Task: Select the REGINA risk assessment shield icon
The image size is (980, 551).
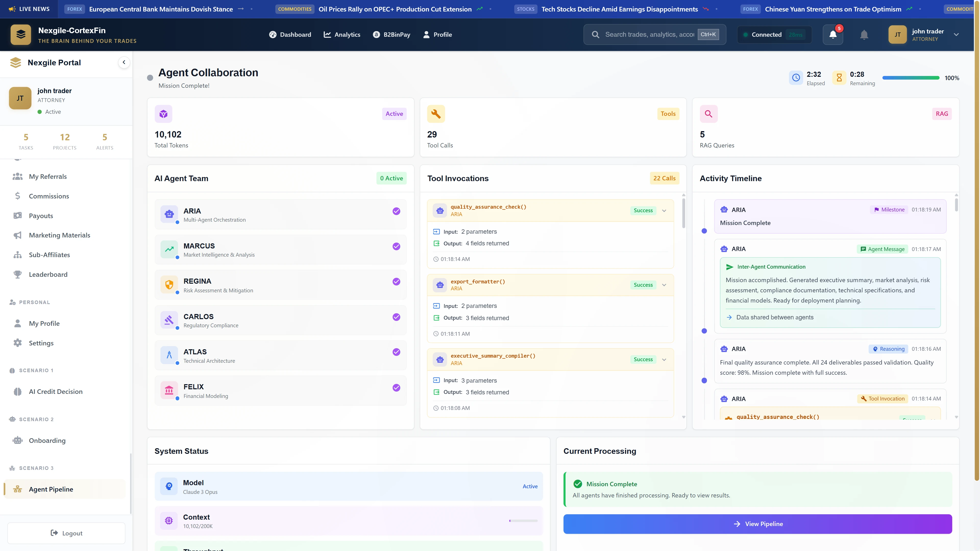Action: coord(169,284)
